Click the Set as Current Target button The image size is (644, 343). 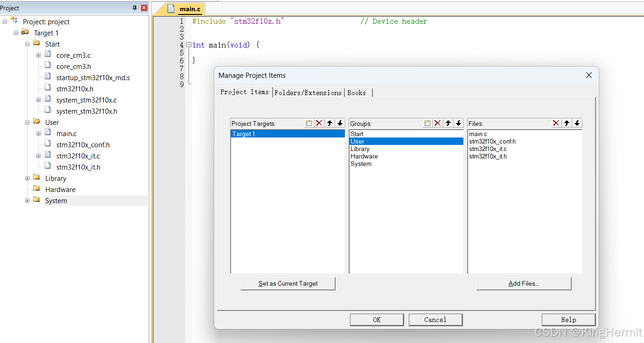[287, 283]
